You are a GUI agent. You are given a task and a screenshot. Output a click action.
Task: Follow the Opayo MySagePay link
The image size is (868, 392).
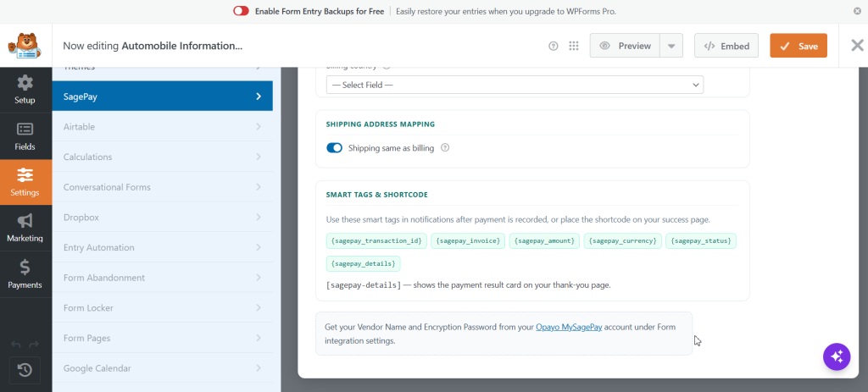coord(569,327)
